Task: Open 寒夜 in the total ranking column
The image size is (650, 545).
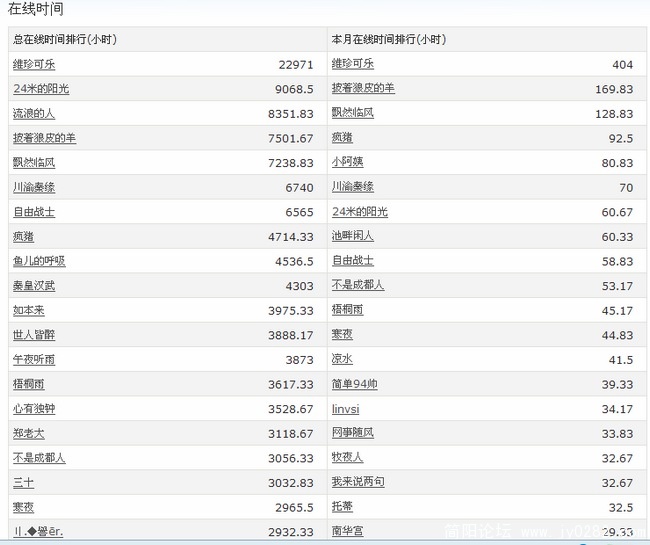Action: [x=23, y=507]
